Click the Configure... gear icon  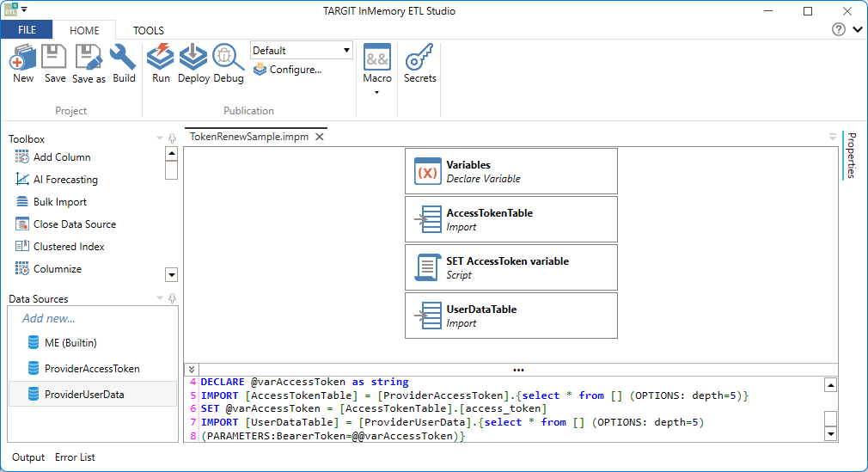(x=260, y=70)
